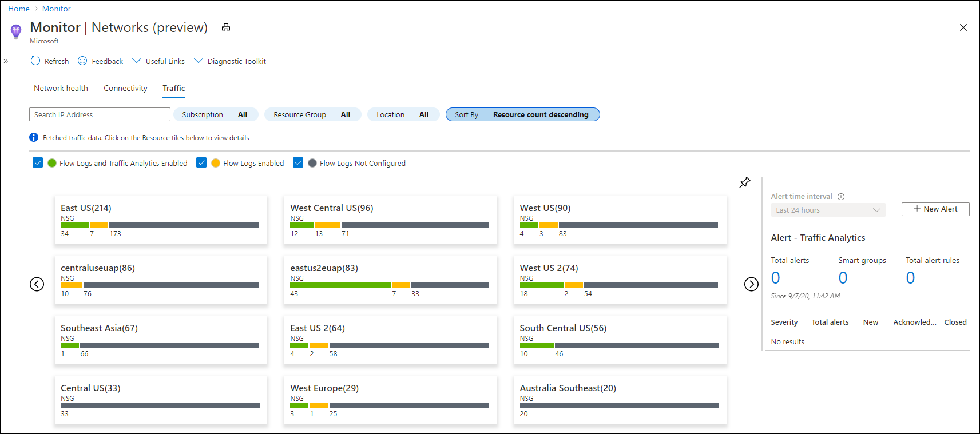This screenshot has height=434, width=980.
Task: Follow the Home breadcrumb link
Action: 19,9
